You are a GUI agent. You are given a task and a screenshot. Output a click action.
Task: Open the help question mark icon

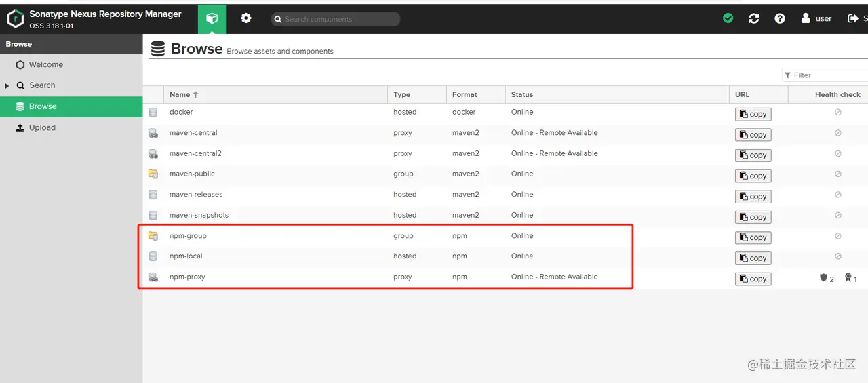[x=780, y=18]
